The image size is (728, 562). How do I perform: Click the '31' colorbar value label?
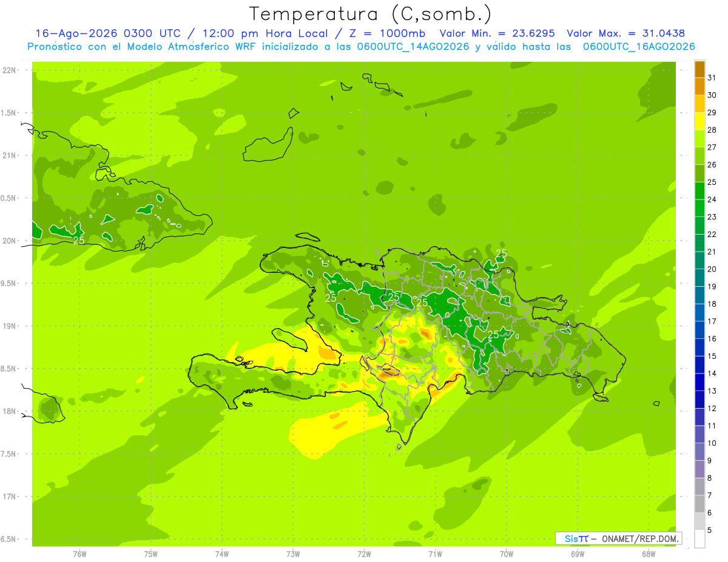712,78
